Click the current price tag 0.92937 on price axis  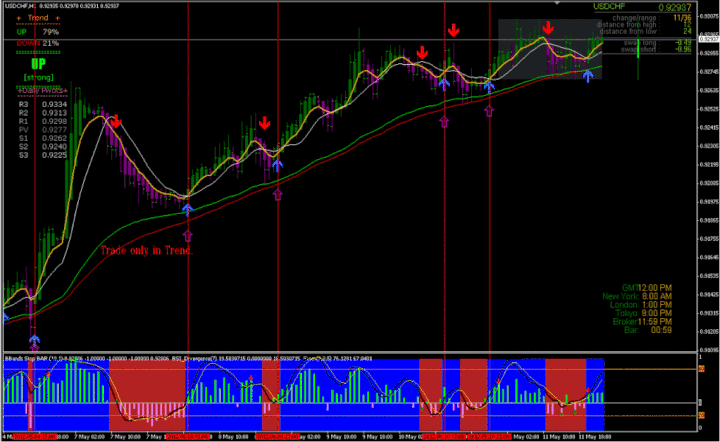coord(709,39)
